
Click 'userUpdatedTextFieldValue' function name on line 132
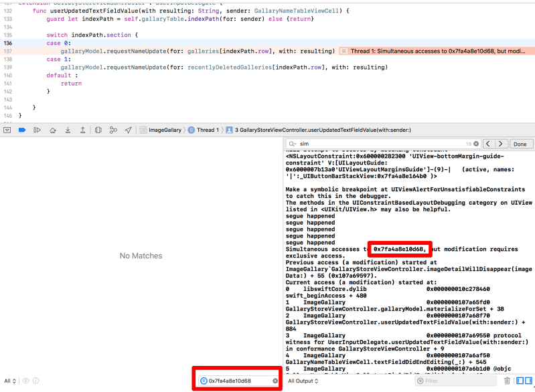(x=94, y=11)
